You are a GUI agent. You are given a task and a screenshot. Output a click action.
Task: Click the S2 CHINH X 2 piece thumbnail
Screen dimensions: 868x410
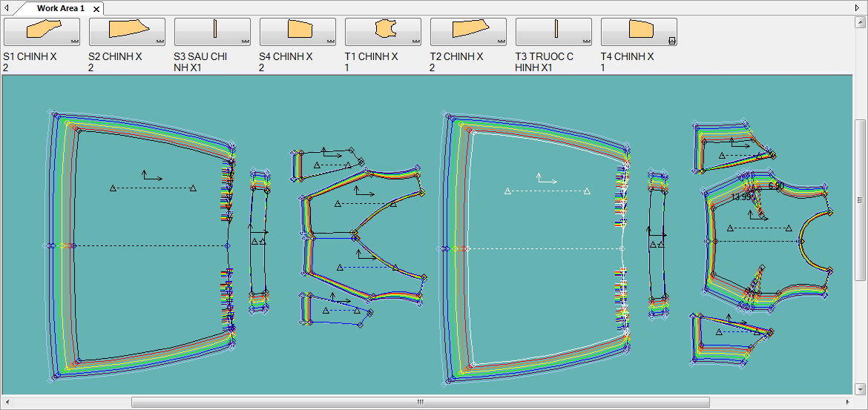pyautogui.click(x=128, y=31)
